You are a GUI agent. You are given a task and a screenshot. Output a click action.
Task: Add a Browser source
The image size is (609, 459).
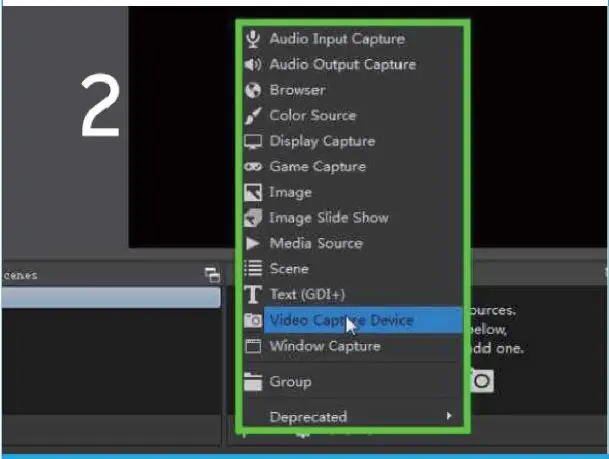point(352,90)
